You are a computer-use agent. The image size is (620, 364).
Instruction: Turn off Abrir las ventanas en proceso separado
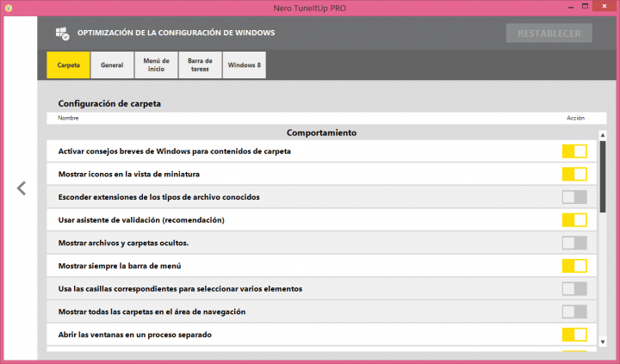[574, 335]
